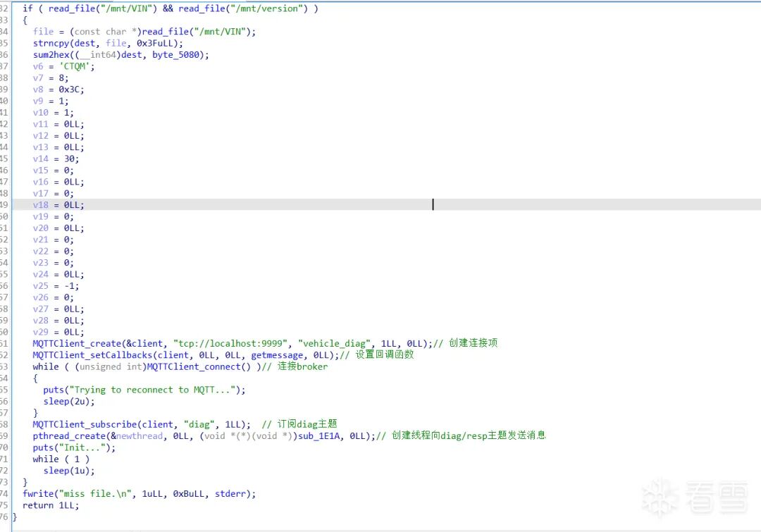The width and height of the screenshot is (761, 532).
Task: Click the sub_1E1A thread function name
Action: [319, 436]
